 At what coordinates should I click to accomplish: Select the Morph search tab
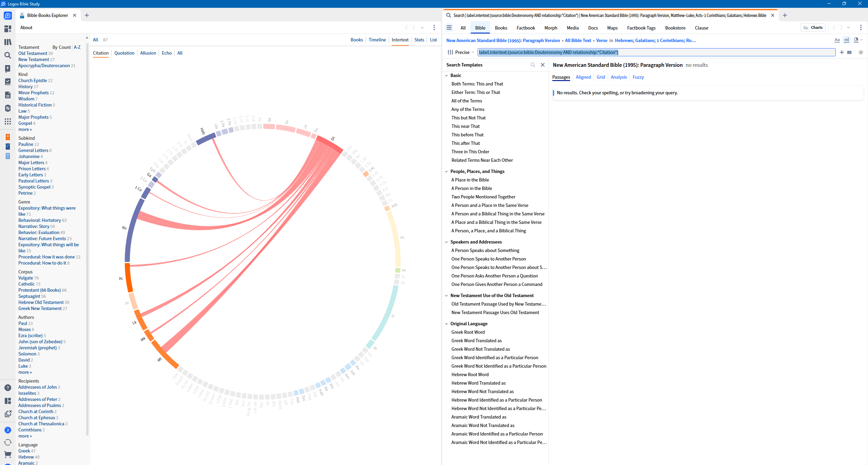[551, 28]
